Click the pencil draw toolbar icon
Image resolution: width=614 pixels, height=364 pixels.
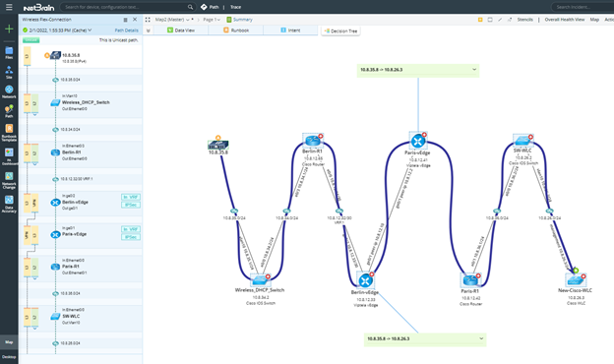tap(500, 20)
